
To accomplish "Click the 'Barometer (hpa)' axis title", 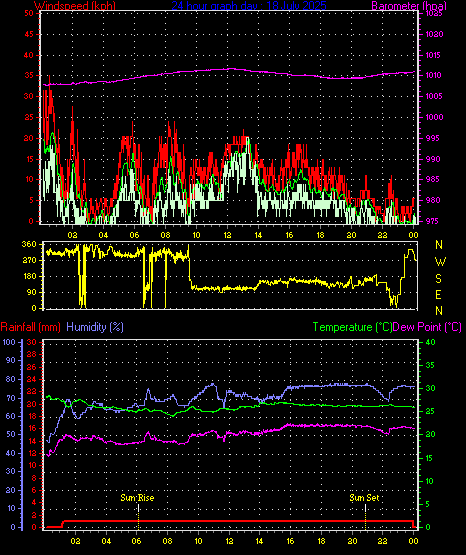I will click(x=409, y=6).
